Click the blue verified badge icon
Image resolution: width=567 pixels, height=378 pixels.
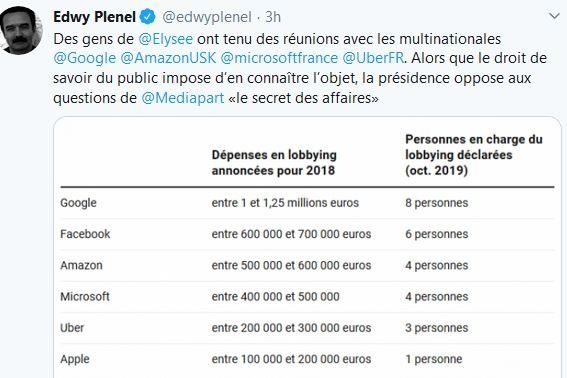click(148, 17)
